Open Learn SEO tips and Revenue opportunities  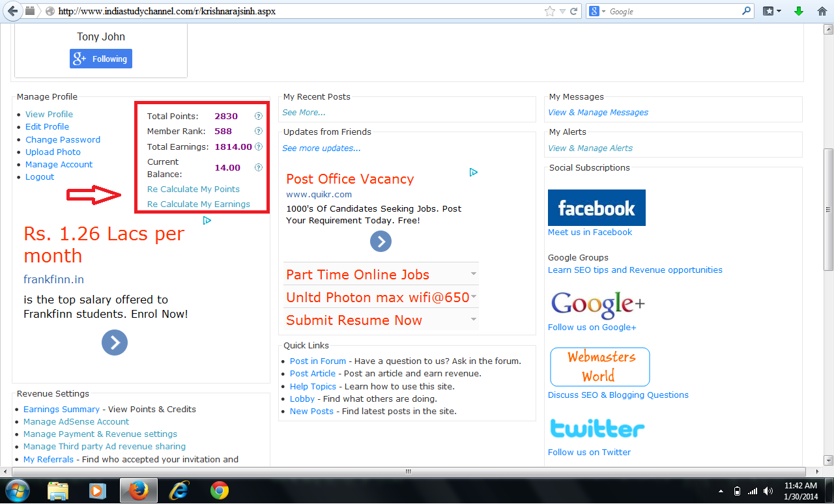tap(635, 270)
